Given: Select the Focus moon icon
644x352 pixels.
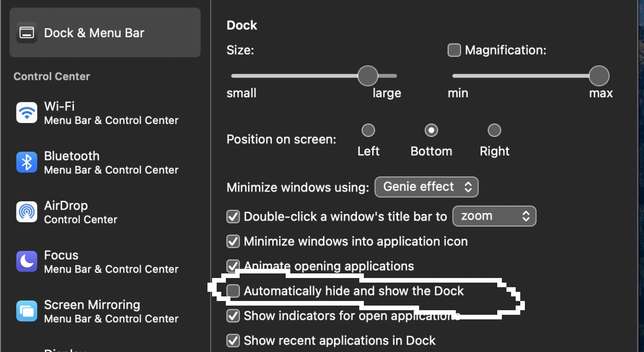Looking at the screenshot, I should (27, 261).
